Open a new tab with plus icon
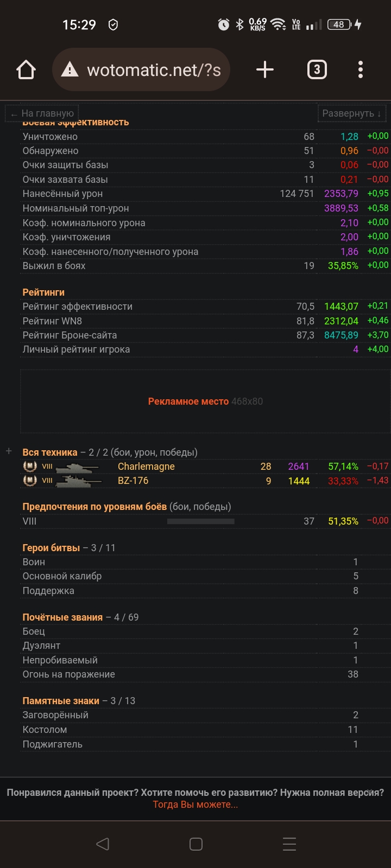This screenshot has height=868, width=391. 264,70
